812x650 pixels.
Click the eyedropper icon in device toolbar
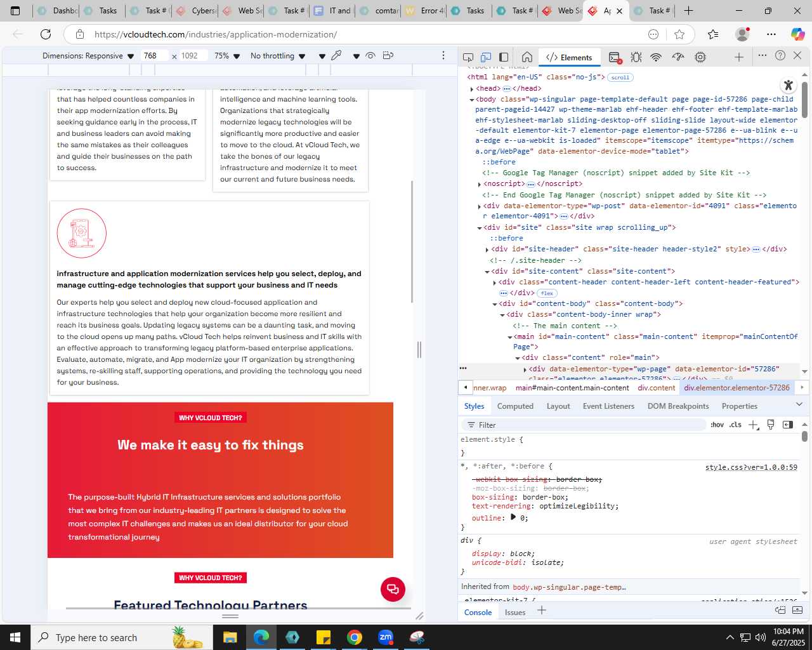tap(336, 55)
